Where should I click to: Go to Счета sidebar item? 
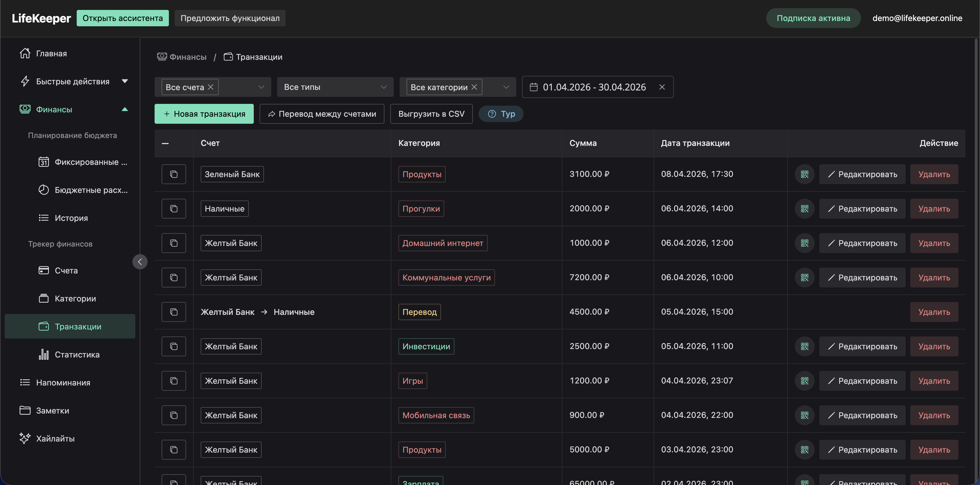(x=66, y=270)
